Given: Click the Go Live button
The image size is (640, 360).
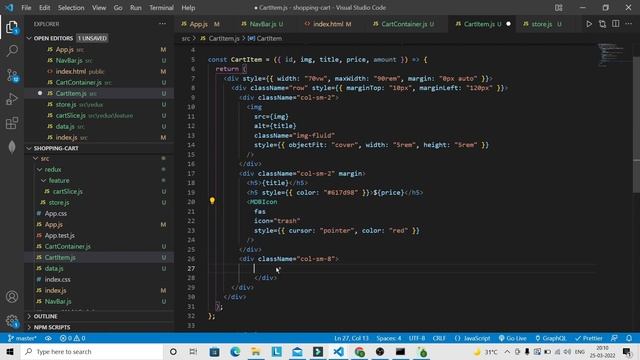Looking at the screenshot, I should point(513,338).
